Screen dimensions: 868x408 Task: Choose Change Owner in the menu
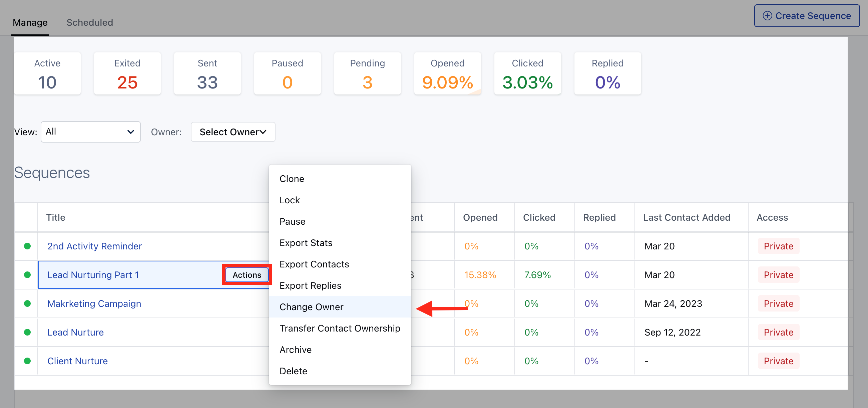(340, 307)
